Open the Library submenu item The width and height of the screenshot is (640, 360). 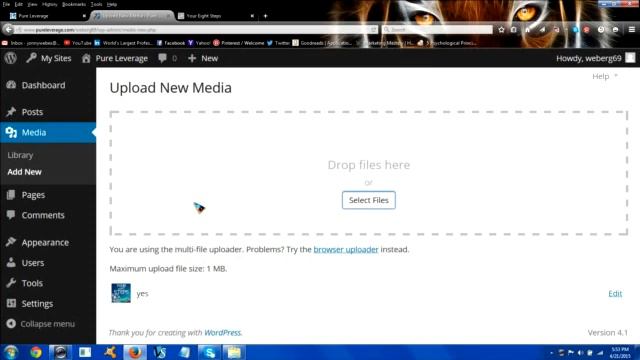pyautogui.click(x=20, y=155)
